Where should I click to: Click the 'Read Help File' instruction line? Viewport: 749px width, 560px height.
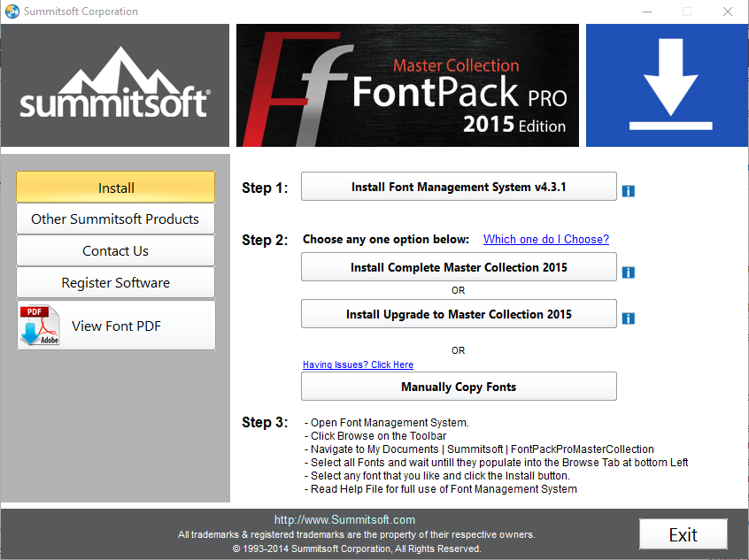click(x=440, y=489)
